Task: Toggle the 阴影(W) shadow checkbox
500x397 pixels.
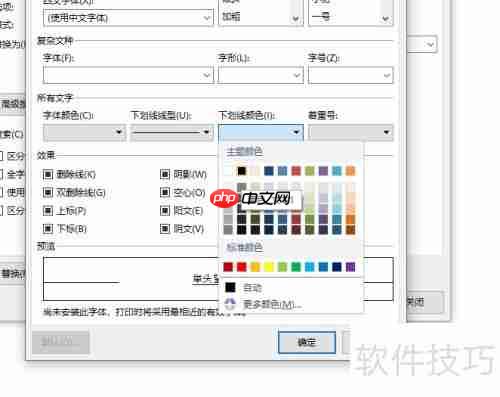Action: pyautogui.click(x=165, y=174)
